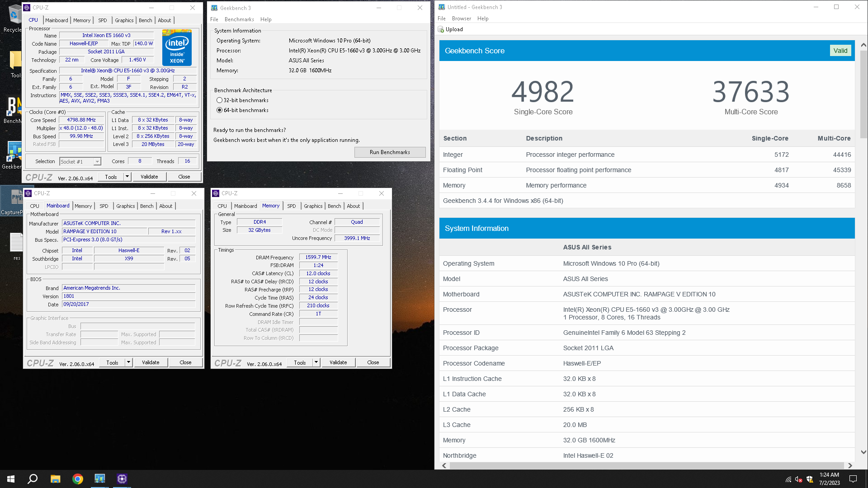Click the DRAM Frequency value 1599.7 MHz
The image size is (868, 488).
pos(318,257)
